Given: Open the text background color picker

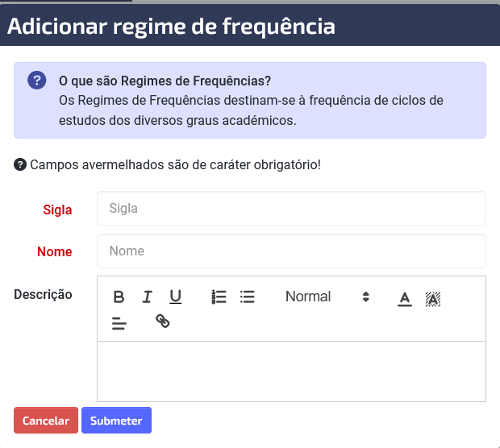Looking at the screenshot, I should pos(433,299).
